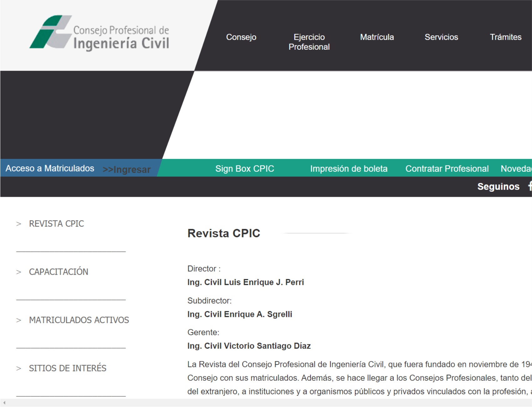Open the Matrícula menu
The image size is (532, 407).
(x=377, y=37)
